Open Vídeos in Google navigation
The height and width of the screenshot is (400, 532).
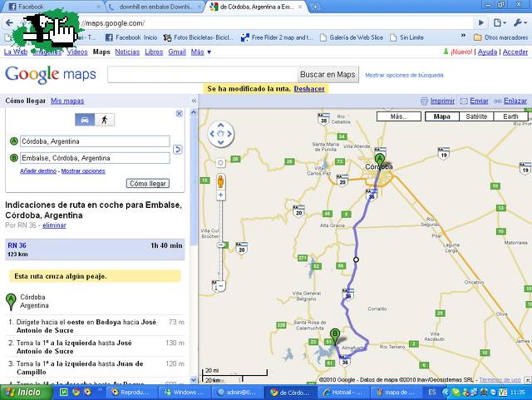click(x=77, y=52)
